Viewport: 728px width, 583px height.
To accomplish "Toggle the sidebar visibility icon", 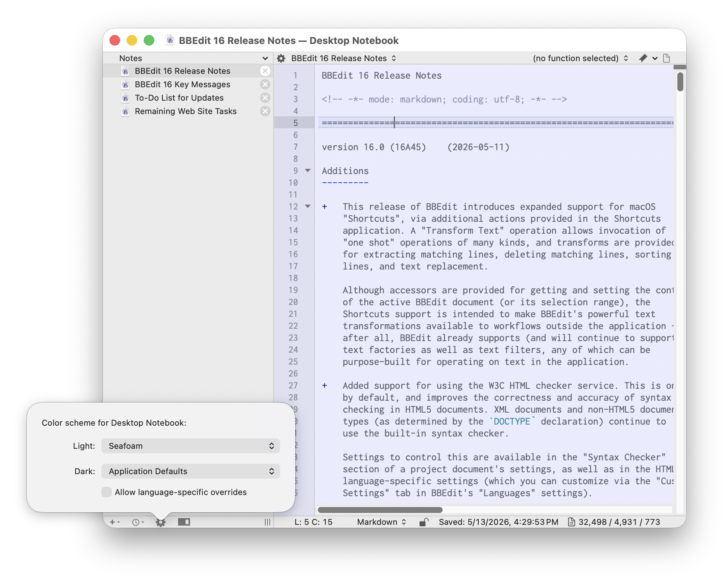I will pyautogui.click(x=184, y=522).
